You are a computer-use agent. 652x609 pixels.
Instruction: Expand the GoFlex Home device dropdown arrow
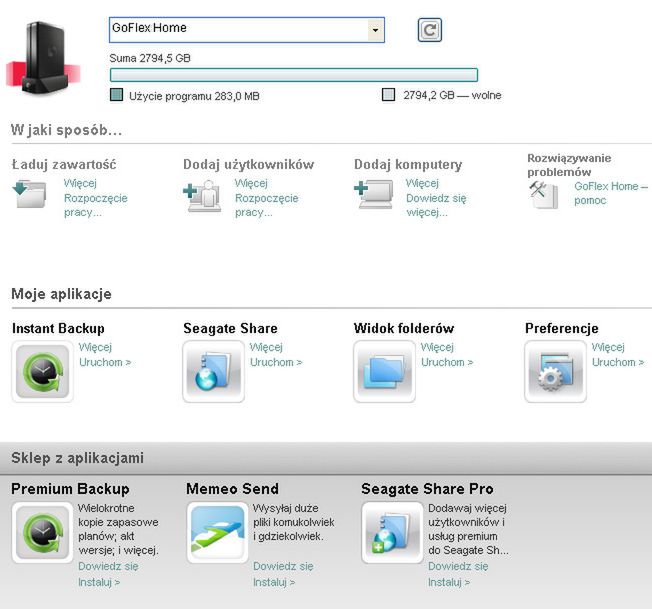point(375,30)
